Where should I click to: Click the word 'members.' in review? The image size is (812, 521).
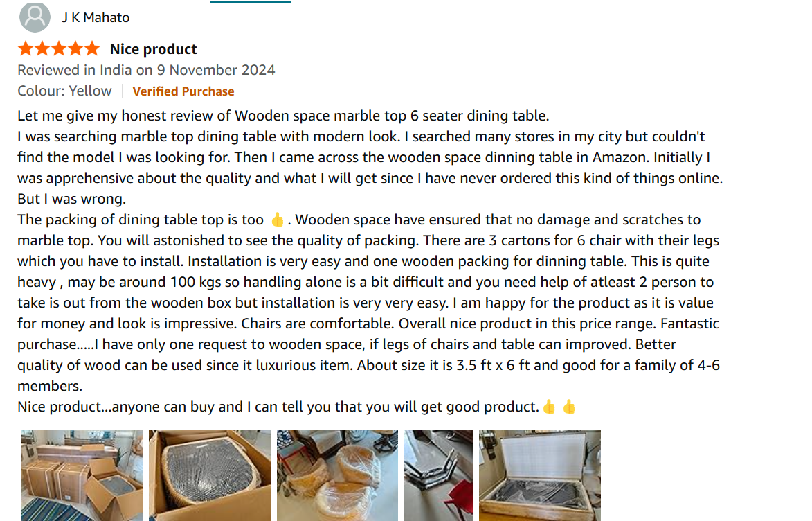[x=50, y=386]
